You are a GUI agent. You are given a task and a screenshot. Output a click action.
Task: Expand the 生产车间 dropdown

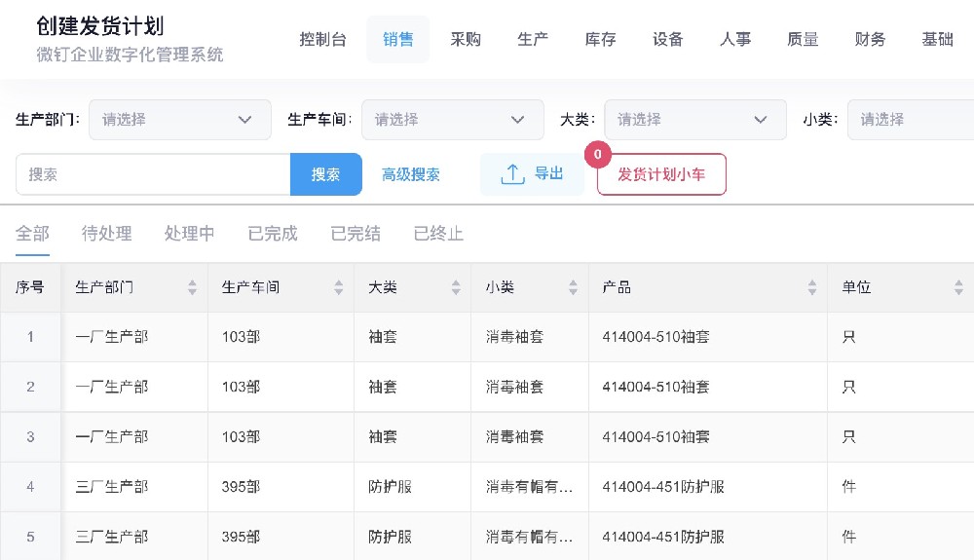point(453,120)
